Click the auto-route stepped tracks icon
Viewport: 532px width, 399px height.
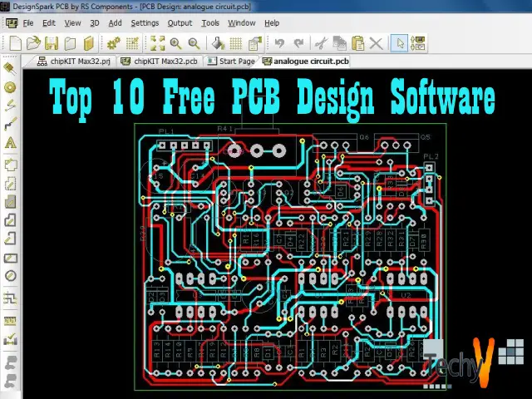pyautogui.click(x=10, y=298)
